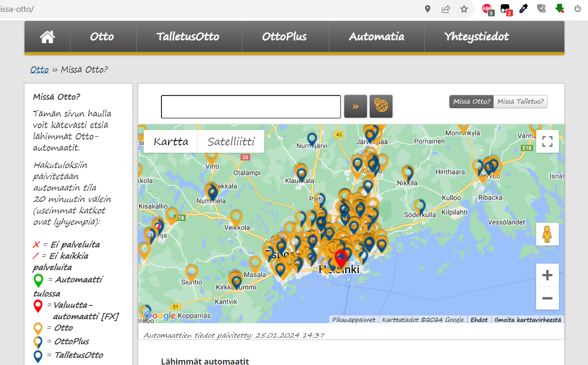
Task: Click the globe locate-me button
Action: [x=381, y=106]
